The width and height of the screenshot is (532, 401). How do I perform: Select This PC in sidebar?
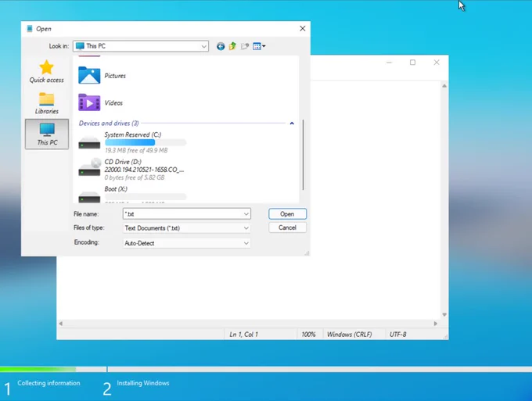tap(47, 134)
